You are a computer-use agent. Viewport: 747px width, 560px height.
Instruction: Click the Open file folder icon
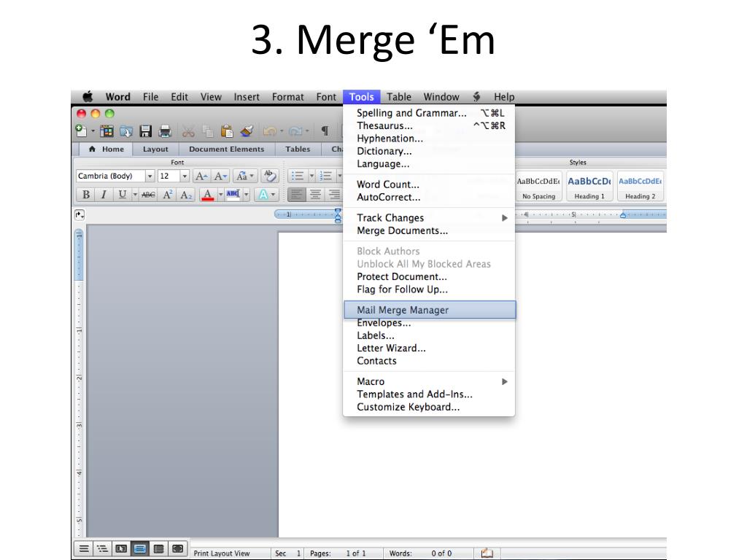(125, 131)
